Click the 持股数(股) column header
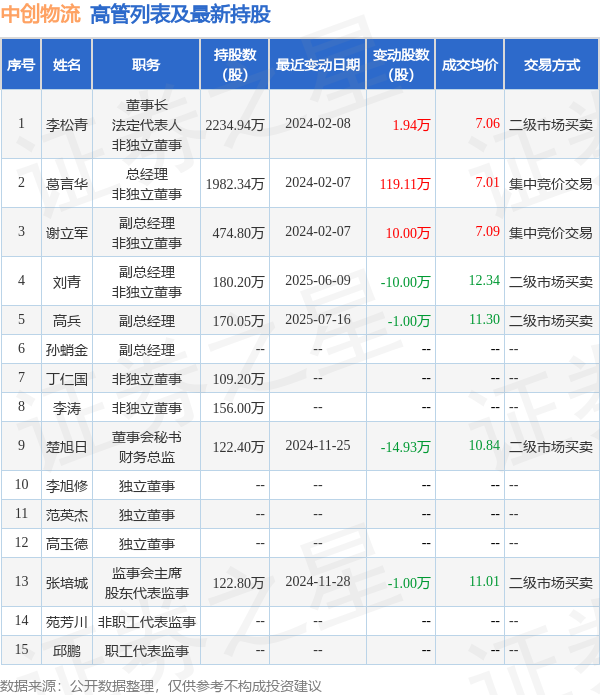This screenshot has height=695, width=600. pyautogui.click(x=235, y=65)
